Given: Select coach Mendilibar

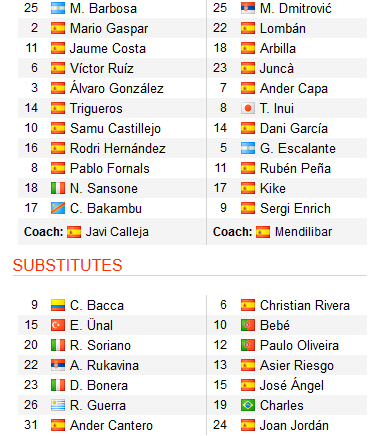Looking at the screenshot, I should (x=303, y=232).
